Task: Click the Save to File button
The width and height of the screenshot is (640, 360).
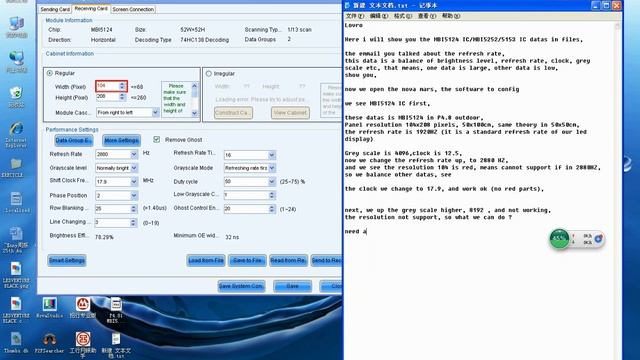Action: 247,260
